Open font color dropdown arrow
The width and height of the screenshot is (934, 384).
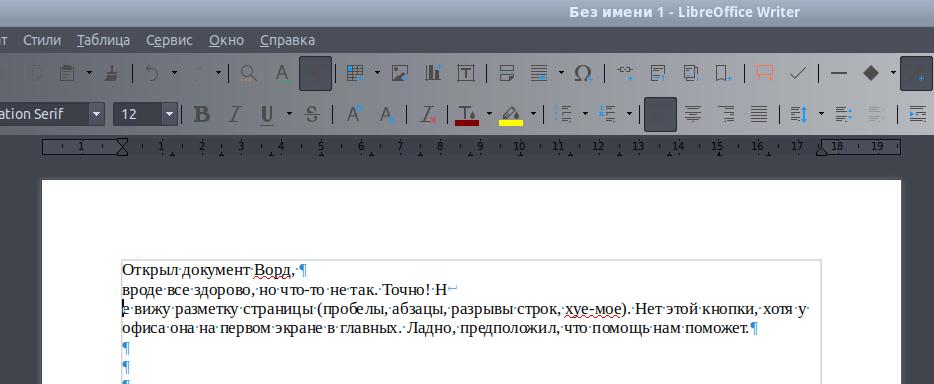[490, 114]
